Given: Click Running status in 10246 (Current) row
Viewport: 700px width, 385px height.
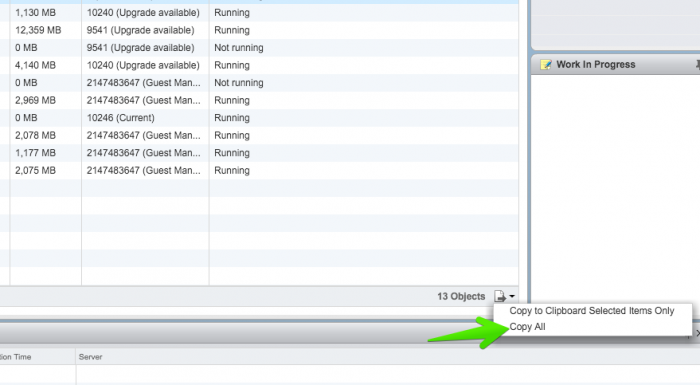Looking at the screenshot, I should [x=232, y=118].
